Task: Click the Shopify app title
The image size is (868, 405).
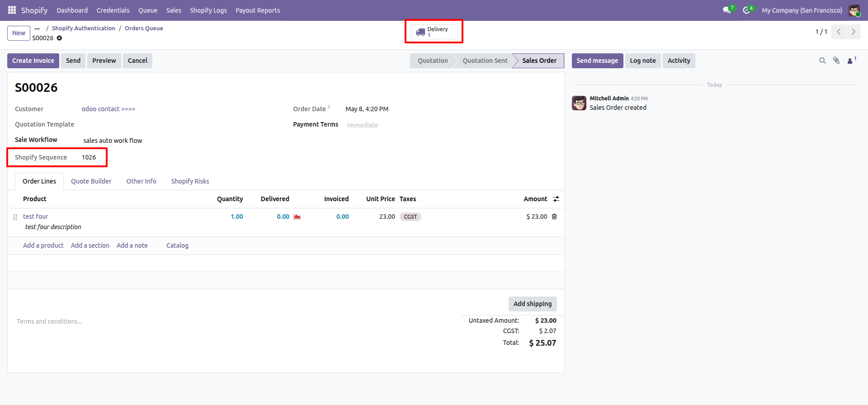Action: tap(34, 10)
